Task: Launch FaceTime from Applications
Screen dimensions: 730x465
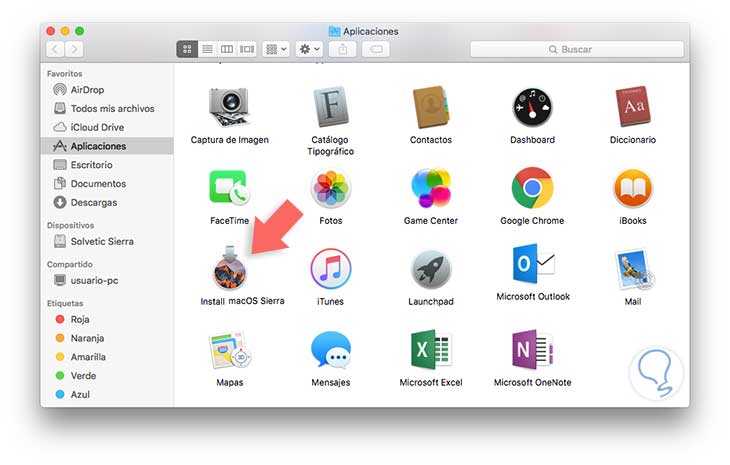Action: 229,188
